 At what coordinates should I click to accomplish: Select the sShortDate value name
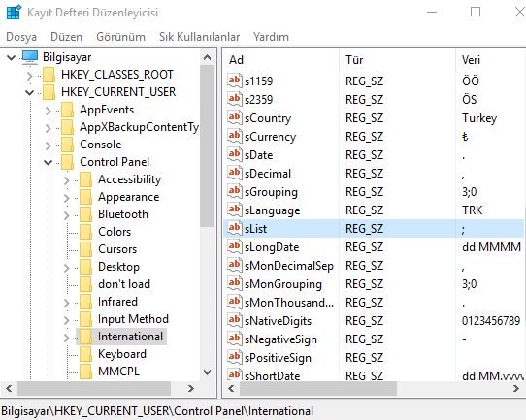coord(272,375)
